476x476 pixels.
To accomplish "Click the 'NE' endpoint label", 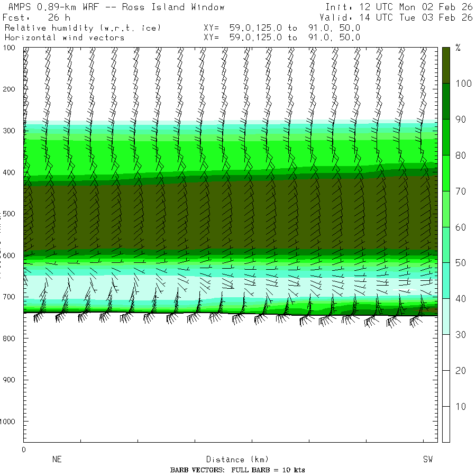I will tap(57, 459).
